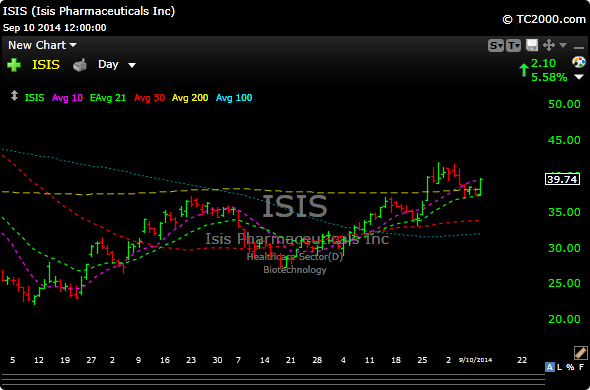Screen dimensions: 590x390
Task: Click the 25 date axis label
Action: coord(422,360)
